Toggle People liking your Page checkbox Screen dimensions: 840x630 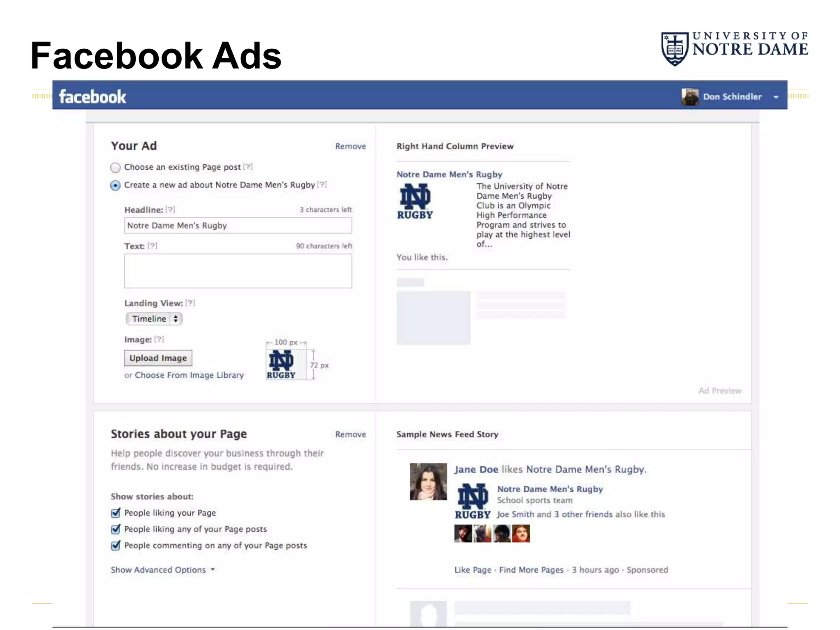pyautogui.click(x=116, y=513)
